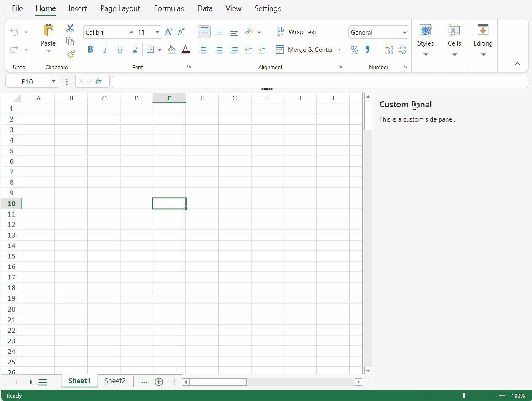Click the Paste clipboard icon
532x401 pixels.
pos(49,30)
